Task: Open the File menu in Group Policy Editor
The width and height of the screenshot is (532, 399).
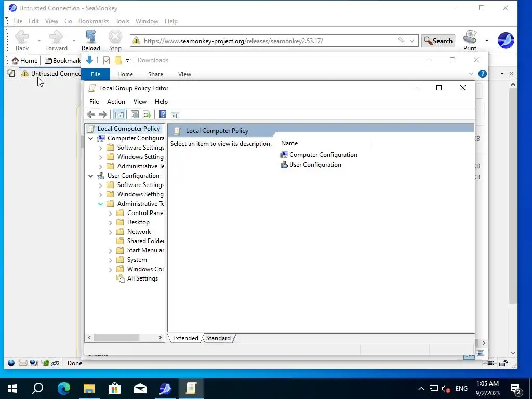Action: (x=94, y=102)
